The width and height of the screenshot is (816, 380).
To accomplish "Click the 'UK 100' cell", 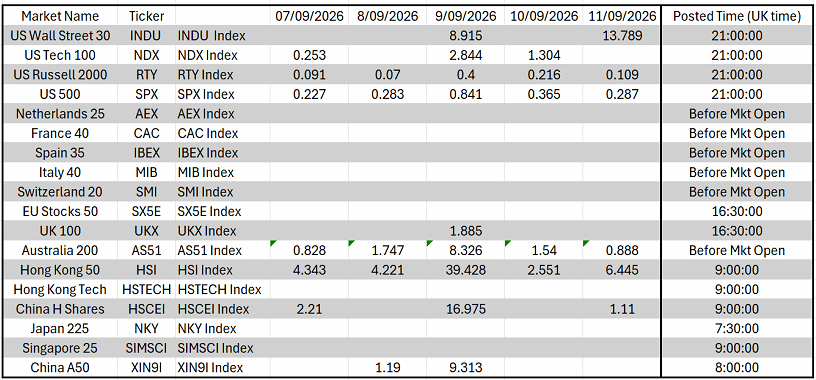I will [59, 231].
